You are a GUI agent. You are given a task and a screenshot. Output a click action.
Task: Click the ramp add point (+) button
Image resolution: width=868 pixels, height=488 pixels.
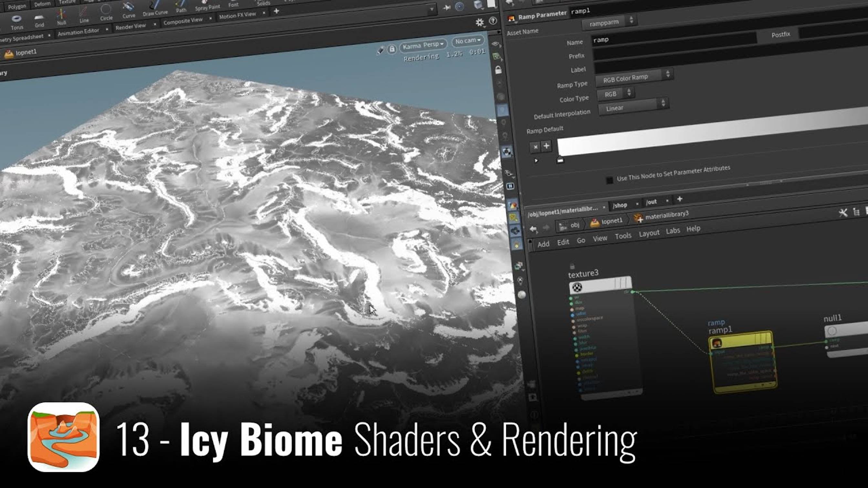(x=546, y=146)
